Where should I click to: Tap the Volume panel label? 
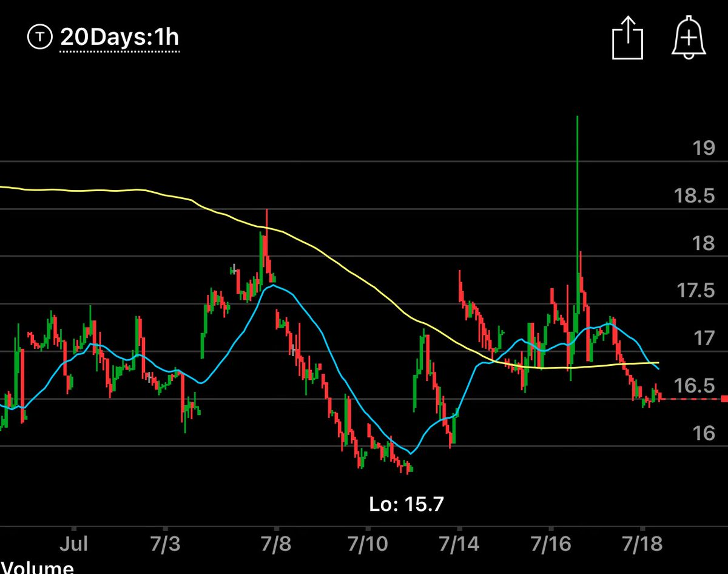(37, 568)
